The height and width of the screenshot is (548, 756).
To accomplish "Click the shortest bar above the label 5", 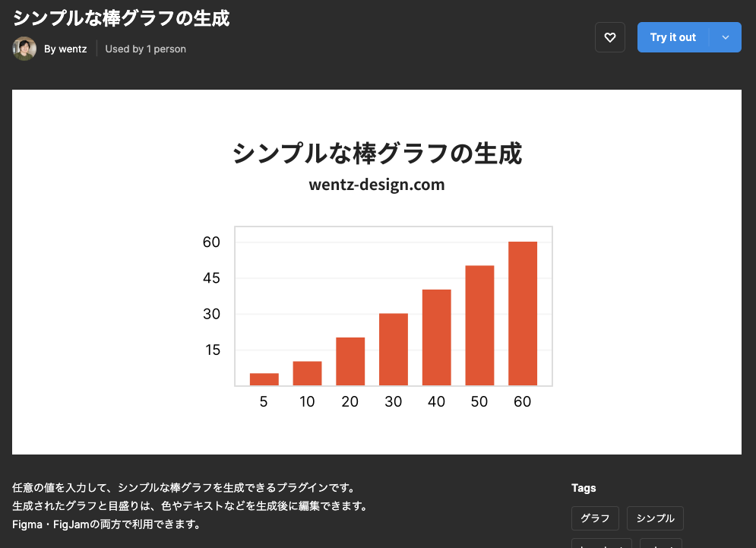I will (263, 379).
